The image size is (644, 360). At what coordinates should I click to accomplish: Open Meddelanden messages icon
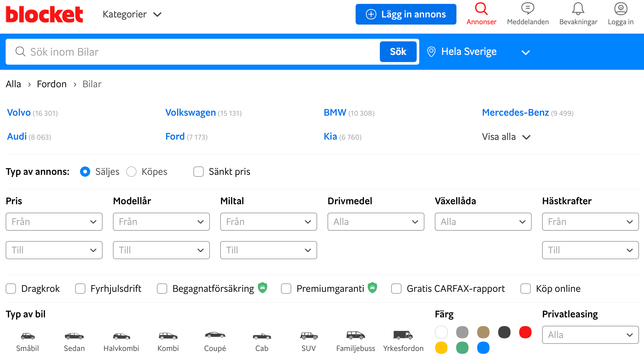pyautogui.click(x=527, y=8)
